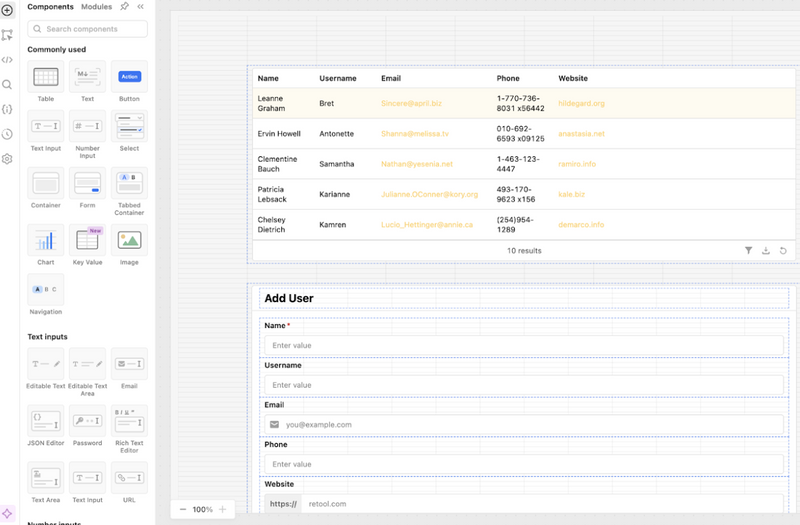Pick the Password component
Image resolution: width=800 pixels, height=525 pixels.
click(87, 426)
